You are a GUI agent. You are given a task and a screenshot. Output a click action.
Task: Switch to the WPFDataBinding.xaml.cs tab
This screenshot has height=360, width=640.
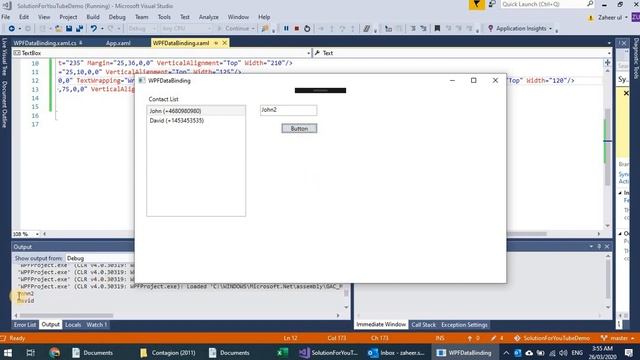click(45, 43)
